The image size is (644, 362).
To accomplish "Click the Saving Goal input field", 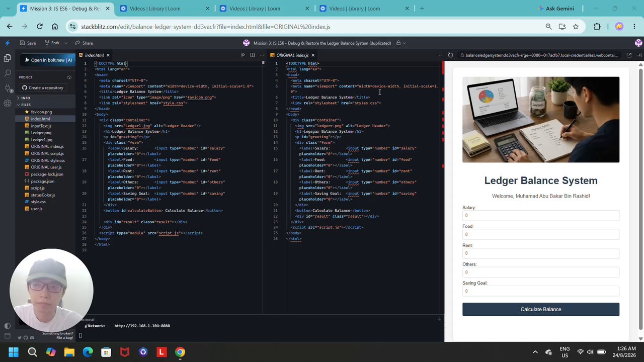I will point(541,291).
